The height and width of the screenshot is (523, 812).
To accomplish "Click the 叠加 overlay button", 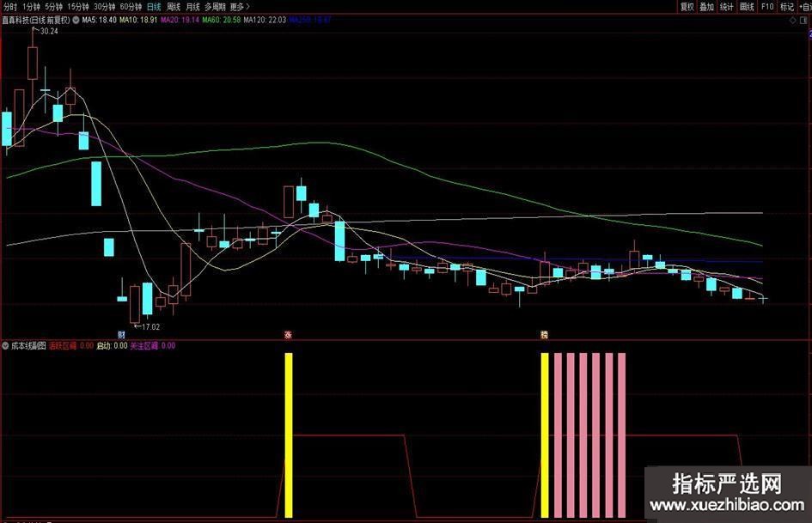I will click(x=707, y=7).
